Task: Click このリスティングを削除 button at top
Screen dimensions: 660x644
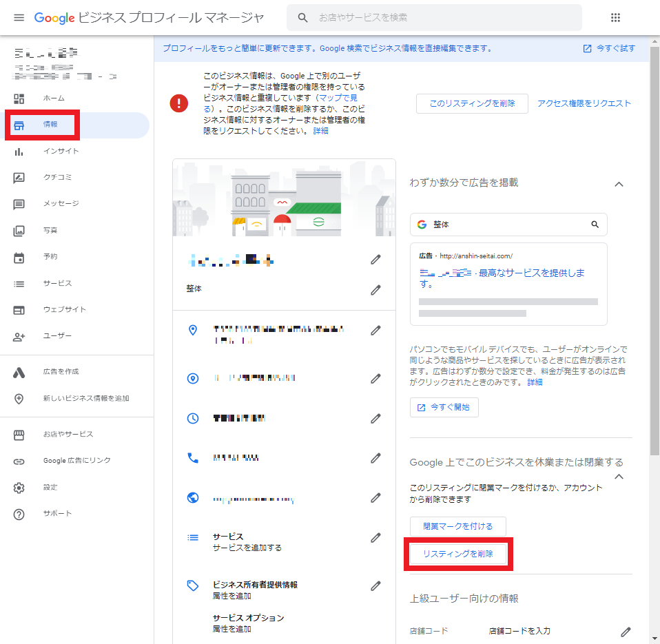Action: [x=472, y=103]
